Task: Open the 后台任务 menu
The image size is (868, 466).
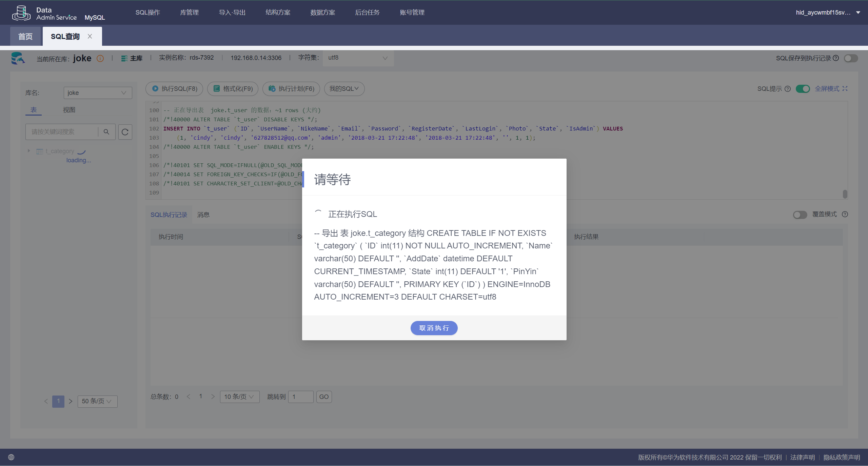Action: [x=368, y=13]
